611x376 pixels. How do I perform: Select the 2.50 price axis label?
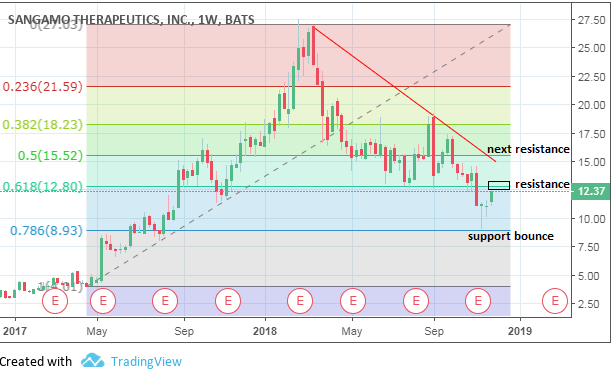click(x=591, y=304)
